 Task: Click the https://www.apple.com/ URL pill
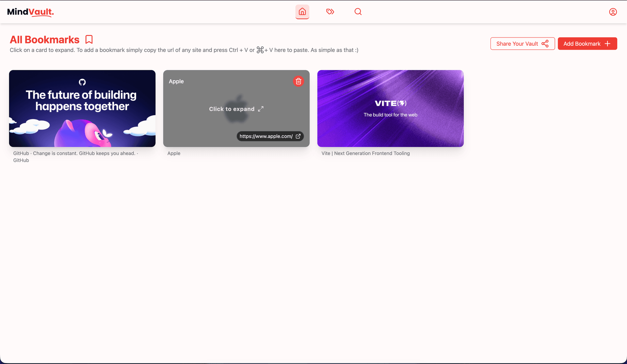pyautogui.click(x=266, y=136)
